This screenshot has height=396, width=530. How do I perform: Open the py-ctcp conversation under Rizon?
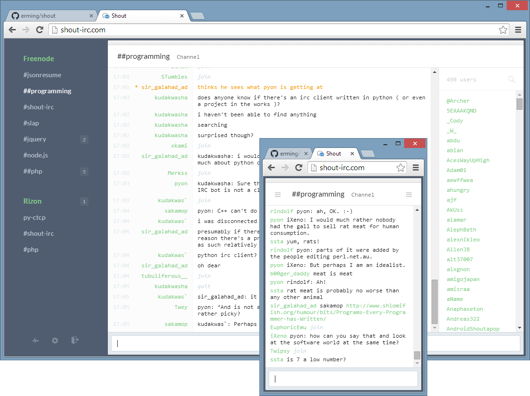(x=34, y=218)
